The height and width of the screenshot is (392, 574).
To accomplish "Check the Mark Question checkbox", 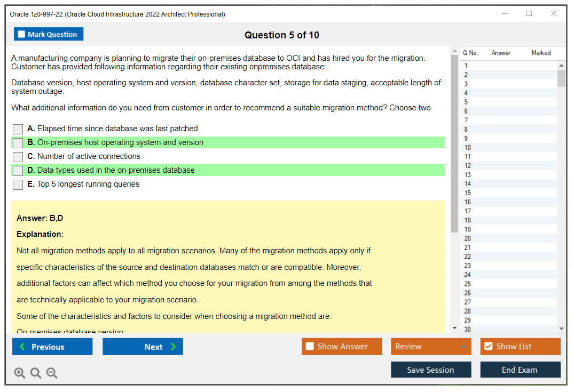I will 22,35.
